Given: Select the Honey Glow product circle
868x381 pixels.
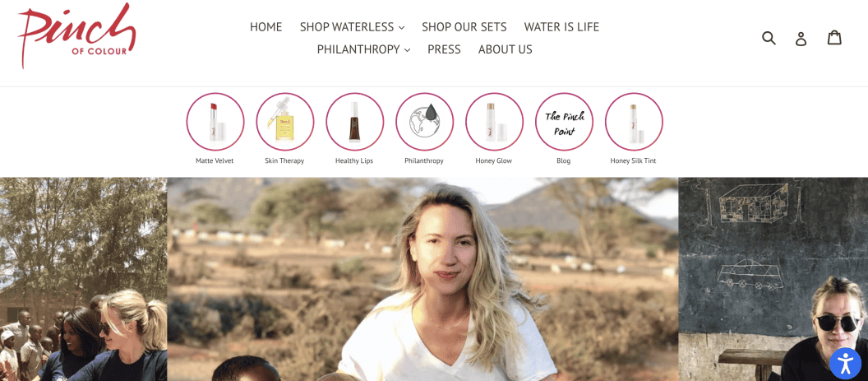Looking at the screenshot, I should pos(494,122).
